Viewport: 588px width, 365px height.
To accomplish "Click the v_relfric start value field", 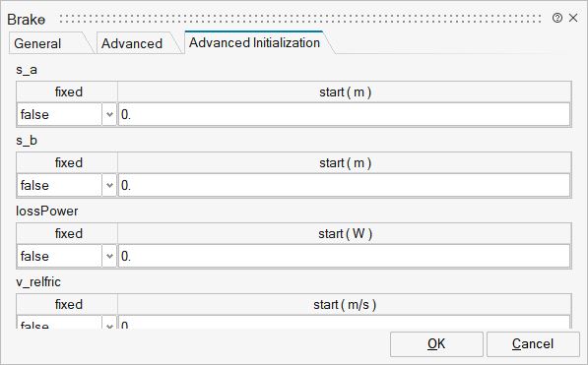I will pos(345,323).
